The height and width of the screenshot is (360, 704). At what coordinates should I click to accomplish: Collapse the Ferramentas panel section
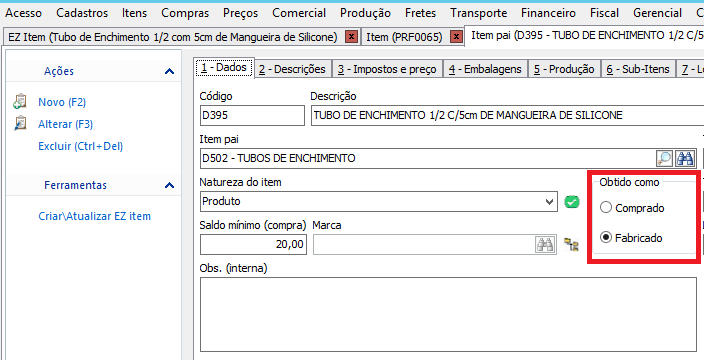169,185
